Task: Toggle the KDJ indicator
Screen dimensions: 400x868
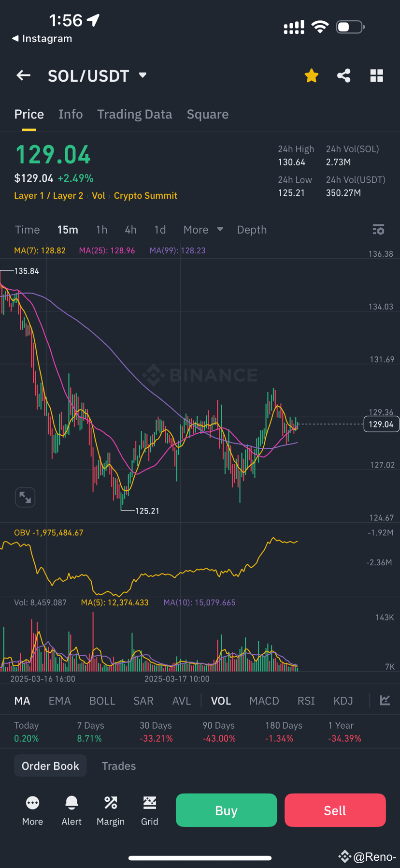Action: coord(343,701)
